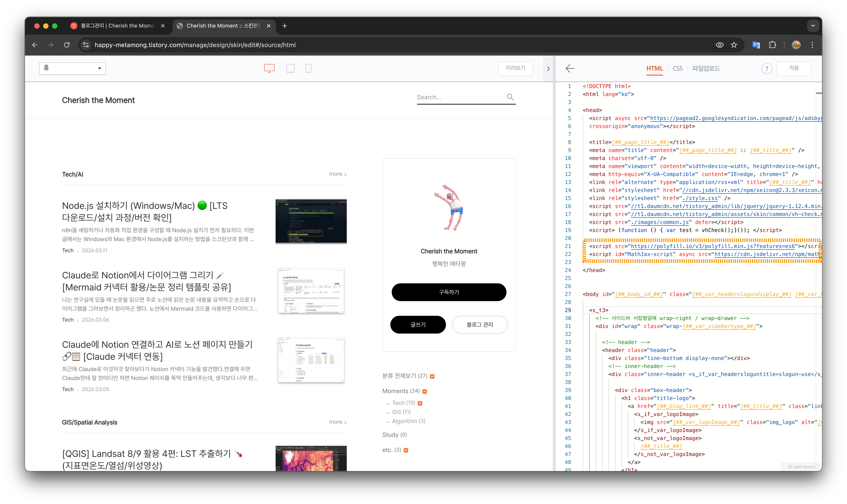Open the tab search chevron at top right
847x504 pixels.
813,26
